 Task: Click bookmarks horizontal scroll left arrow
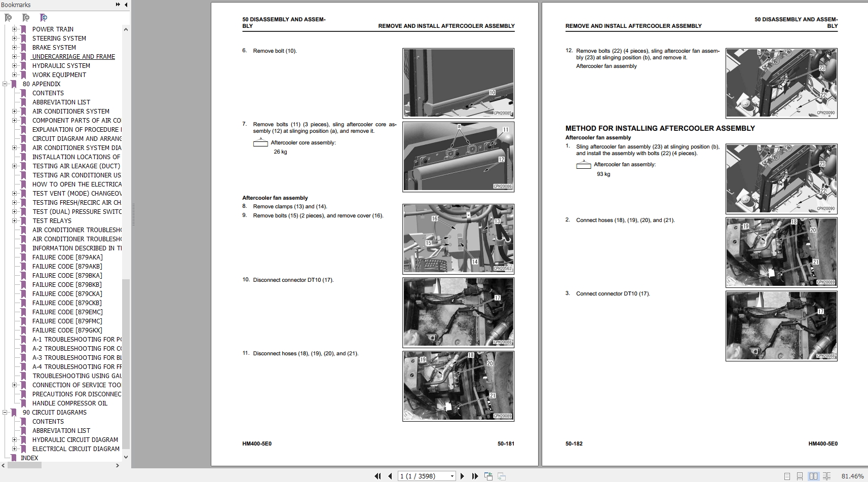click(4, 465)
